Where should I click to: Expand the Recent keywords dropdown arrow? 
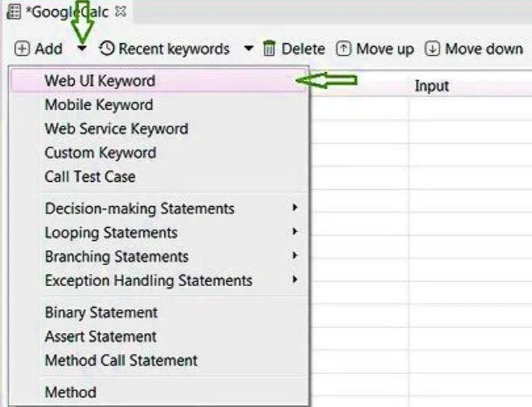point(248,49)
